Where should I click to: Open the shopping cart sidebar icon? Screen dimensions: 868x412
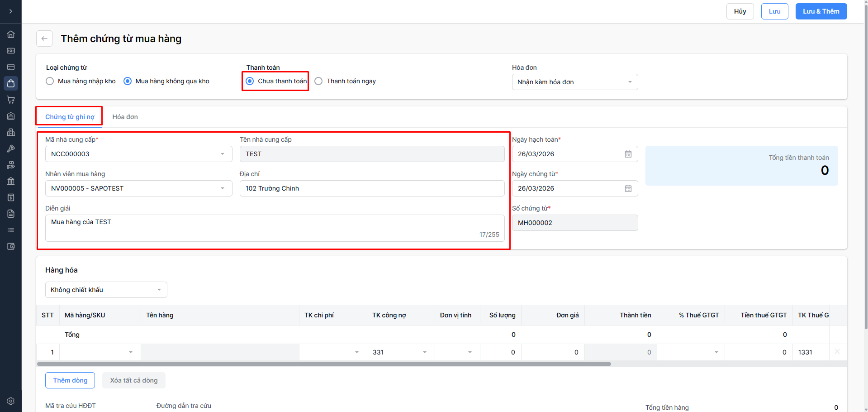tap(11, 100)
